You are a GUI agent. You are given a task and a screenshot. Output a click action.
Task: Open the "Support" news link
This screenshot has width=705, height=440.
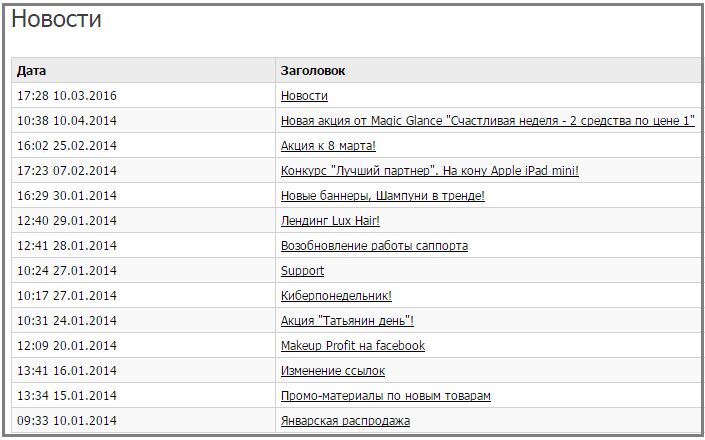[x=303, y=271]
